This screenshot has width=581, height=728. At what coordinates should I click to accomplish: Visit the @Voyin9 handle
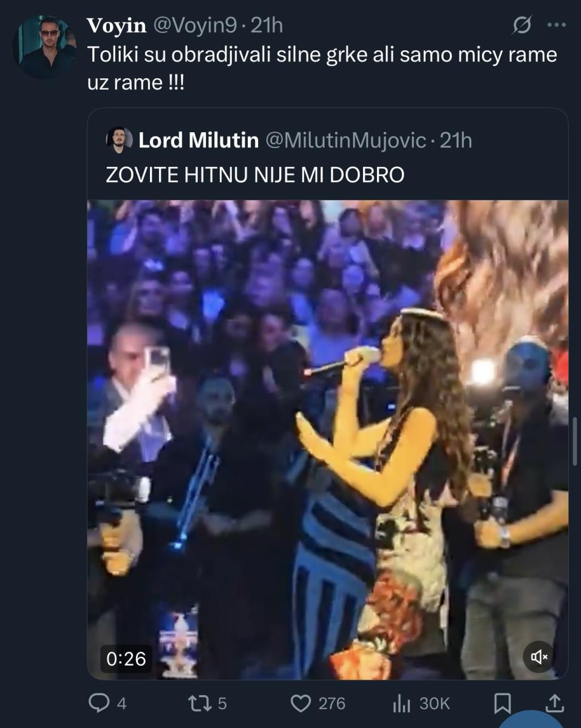click(x=194, y=25)
